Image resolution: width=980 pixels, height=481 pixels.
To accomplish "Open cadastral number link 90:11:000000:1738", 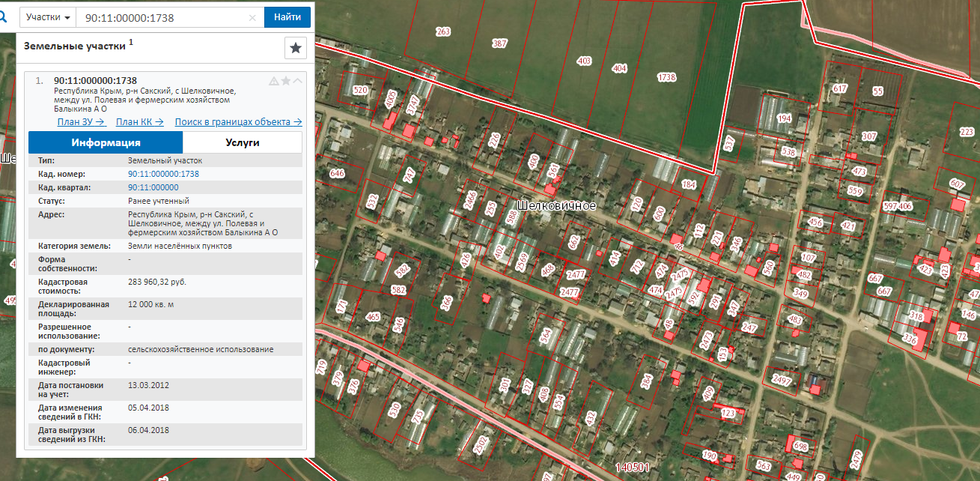I will click(163, 174).
